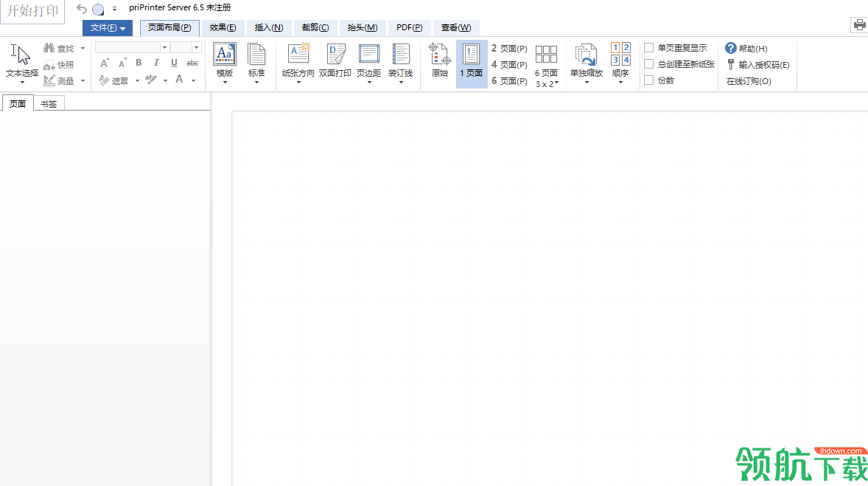Screen dimensions: 868x486
Task: Toggle underline formatting
Action: tap(174, 63)
